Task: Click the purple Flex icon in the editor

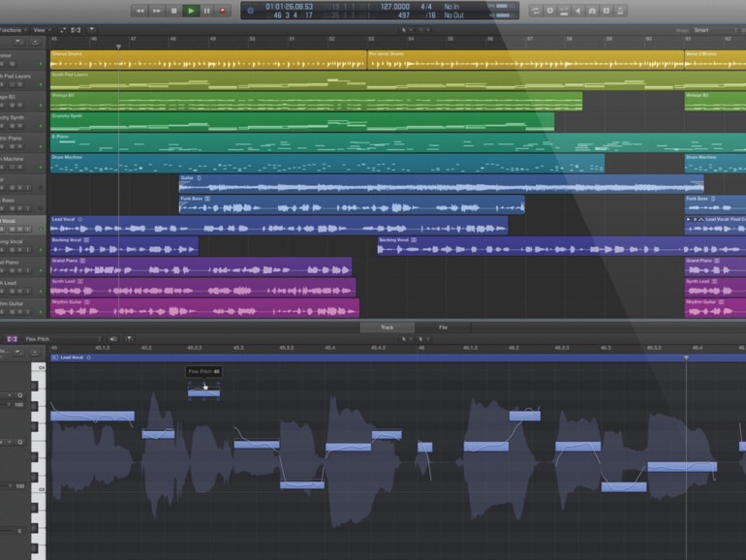Action: [x=12, y=339]
